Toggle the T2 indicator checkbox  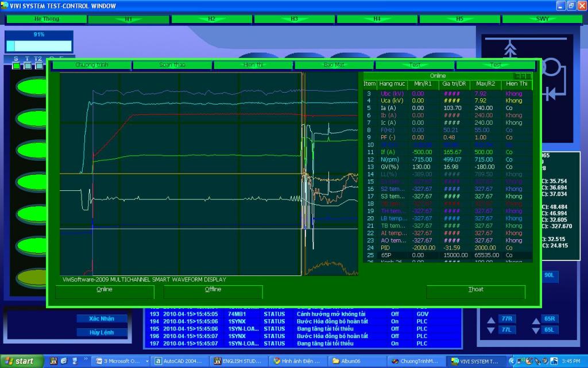point(38,66)
